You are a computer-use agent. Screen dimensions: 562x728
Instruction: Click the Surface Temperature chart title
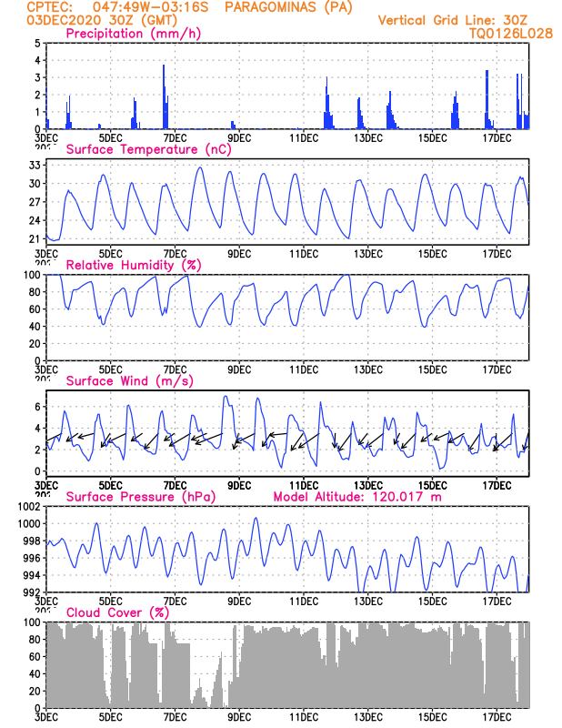[148, 149]
